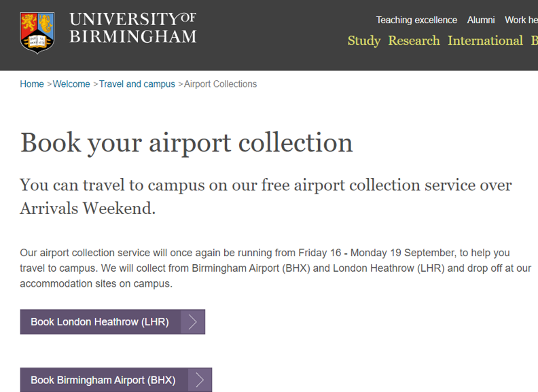Open the Work here top link
538x392 pixels.
click(521, 20)
